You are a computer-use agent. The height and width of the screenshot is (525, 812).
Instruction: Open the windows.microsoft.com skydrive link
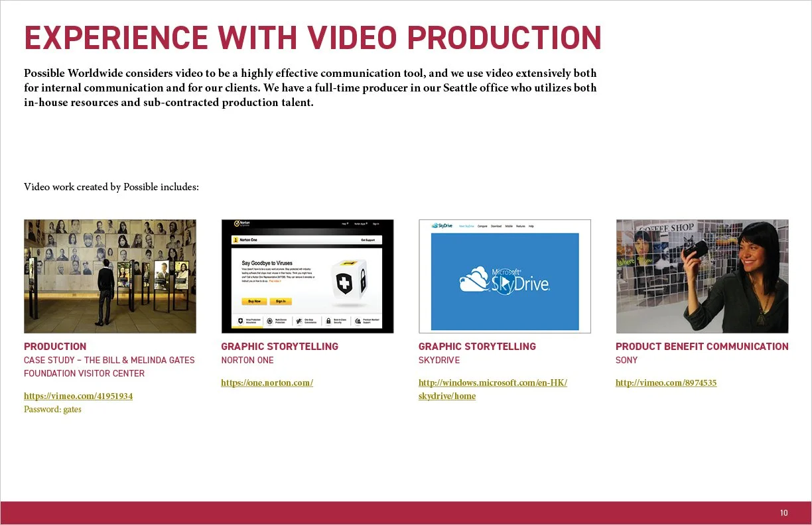(493, 390)
